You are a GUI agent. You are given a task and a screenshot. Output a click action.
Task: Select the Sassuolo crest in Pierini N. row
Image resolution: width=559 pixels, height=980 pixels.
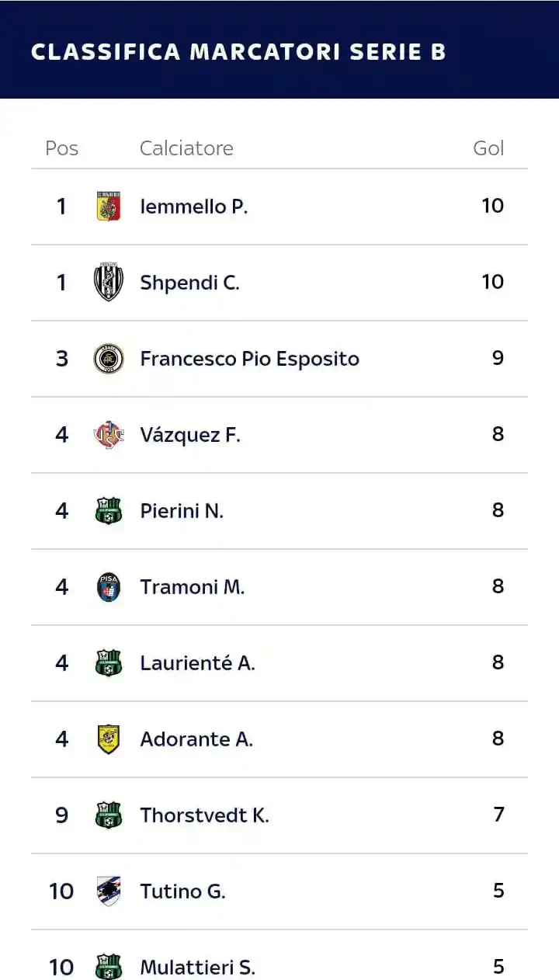click(x=109, y=511)
